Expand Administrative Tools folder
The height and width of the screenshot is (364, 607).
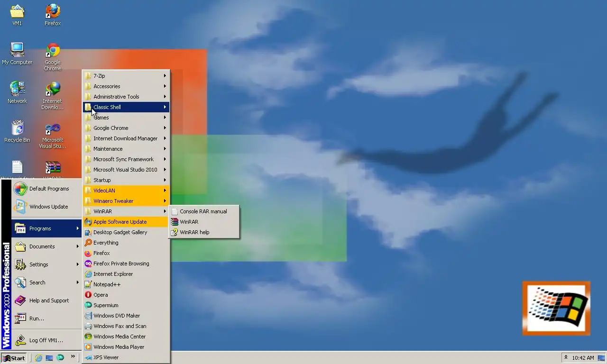coord(126,97)
